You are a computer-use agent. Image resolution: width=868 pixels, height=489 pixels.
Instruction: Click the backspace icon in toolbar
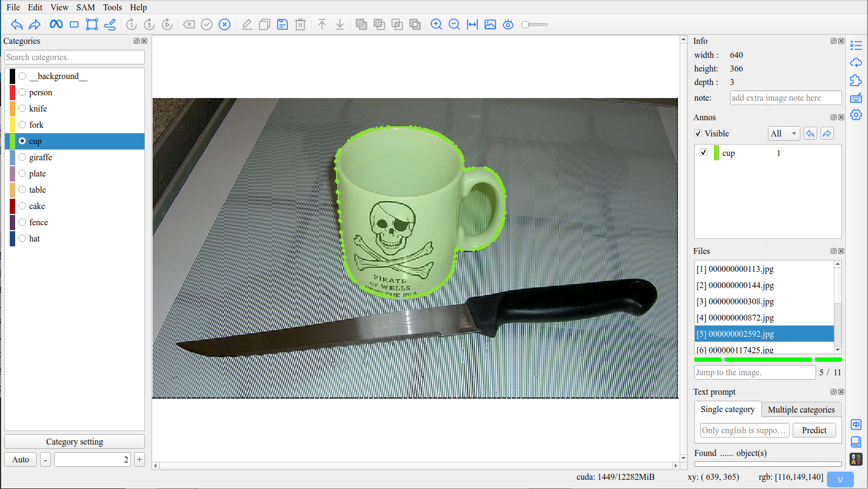[x=189, y=24]
